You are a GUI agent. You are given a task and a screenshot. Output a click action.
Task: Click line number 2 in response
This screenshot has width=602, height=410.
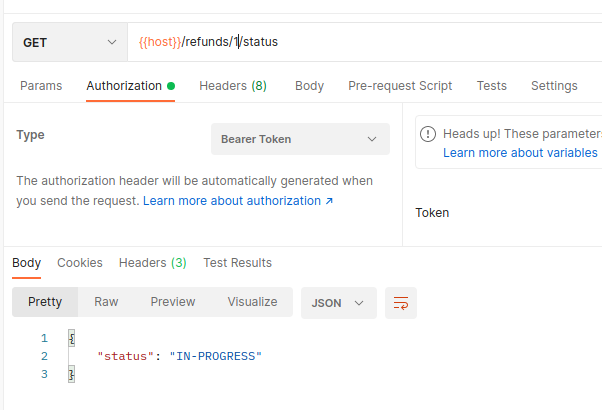tap(45, 356)
